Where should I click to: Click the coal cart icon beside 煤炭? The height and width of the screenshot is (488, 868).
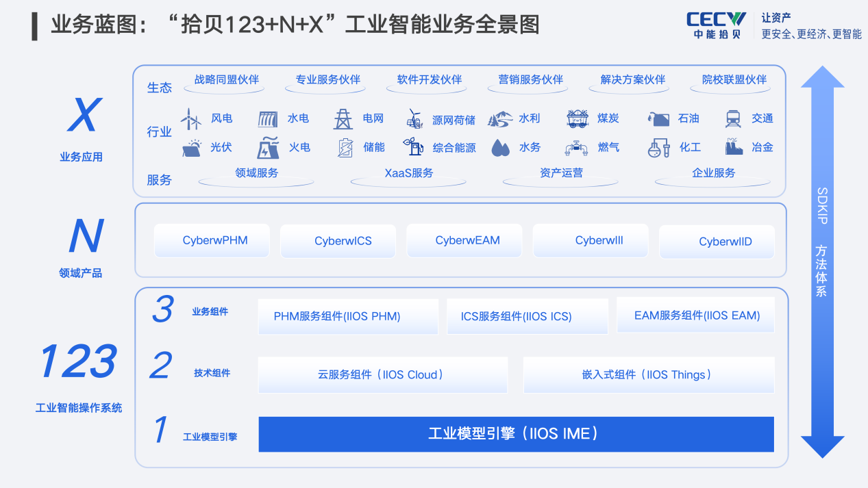pos(578,118)
